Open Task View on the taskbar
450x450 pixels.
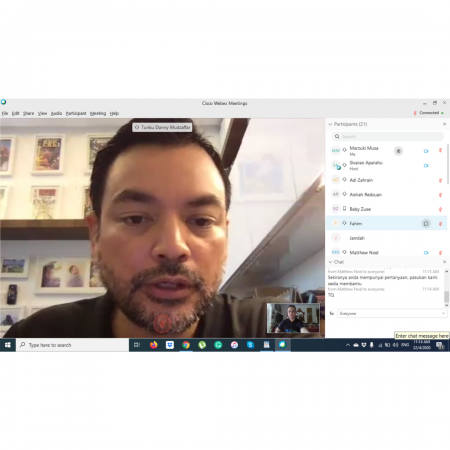click(x=137, y=345)
